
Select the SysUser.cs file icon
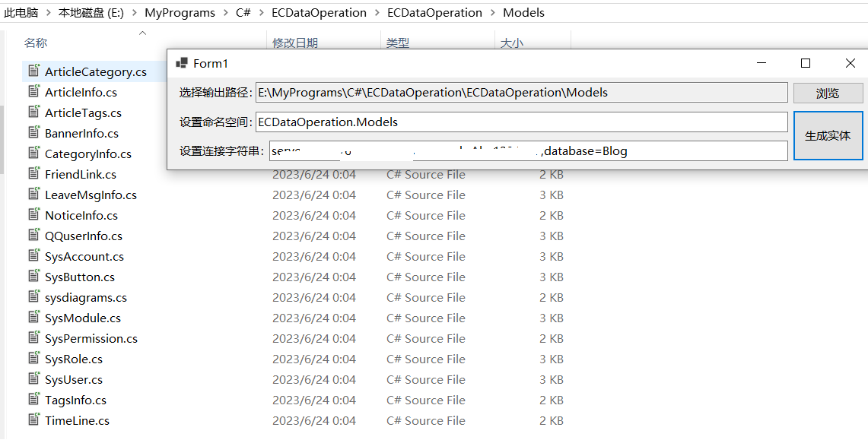pos(34,378)
